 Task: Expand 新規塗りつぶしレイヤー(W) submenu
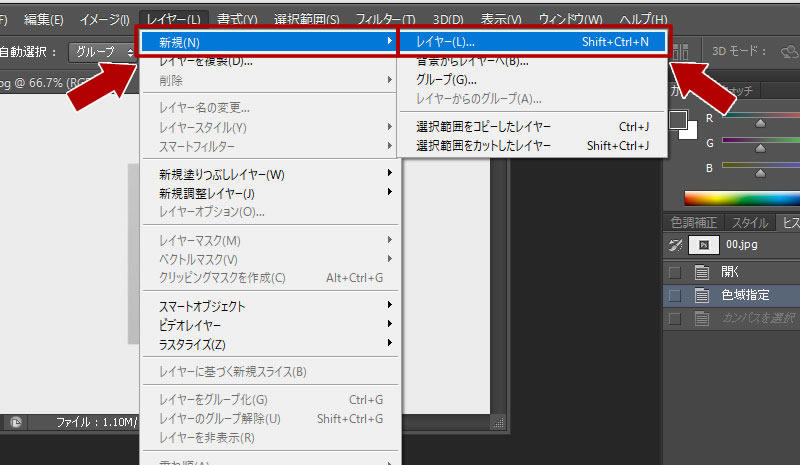pyautogui.click(x=390, y=173)
